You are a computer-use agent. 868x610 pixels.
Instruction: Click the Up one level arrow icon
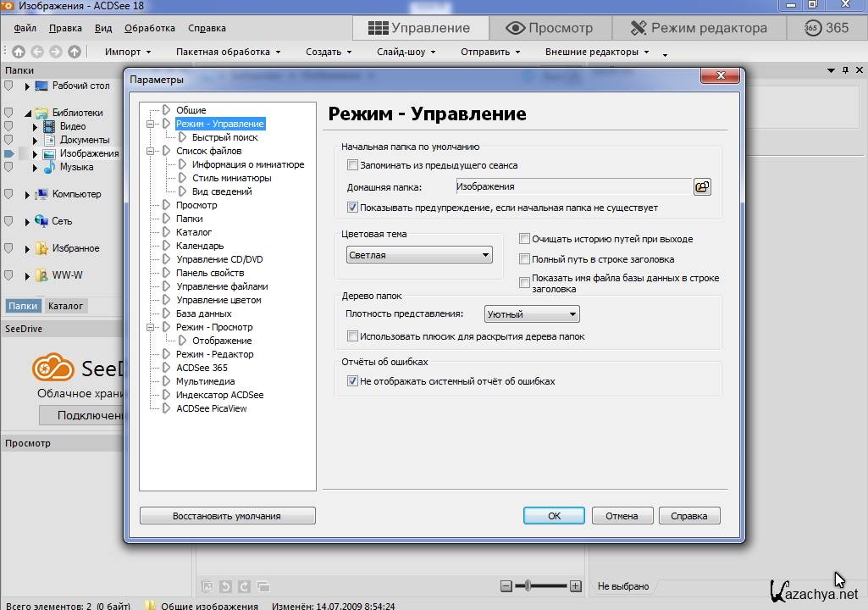[x=75, y=52]
